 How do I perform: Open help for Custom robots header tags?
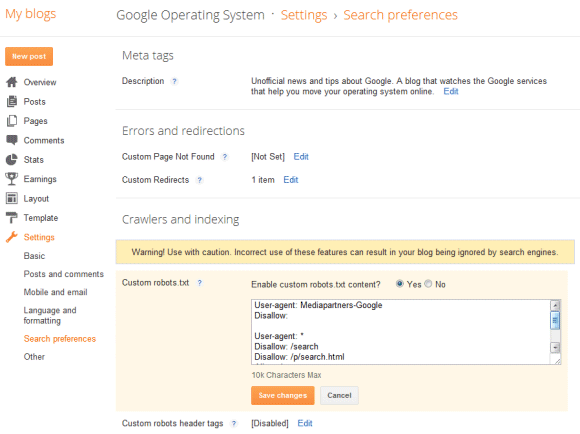tap(234, 423)
